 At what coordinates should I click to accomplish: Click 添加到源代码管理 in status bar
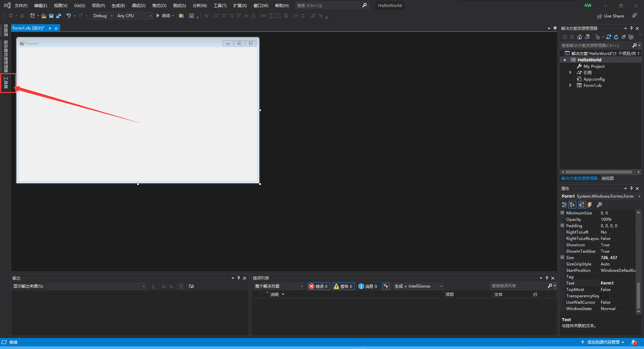tap(603, 342)
